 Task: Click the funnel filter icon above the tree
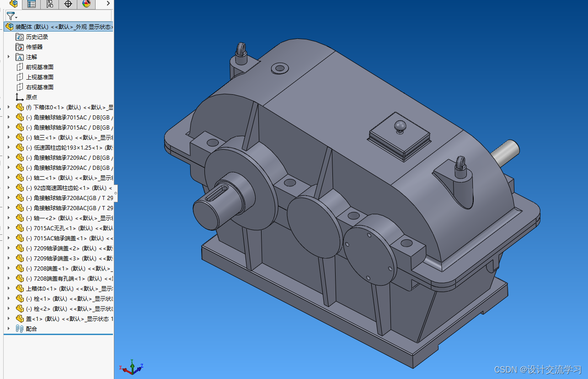[10, 16]
